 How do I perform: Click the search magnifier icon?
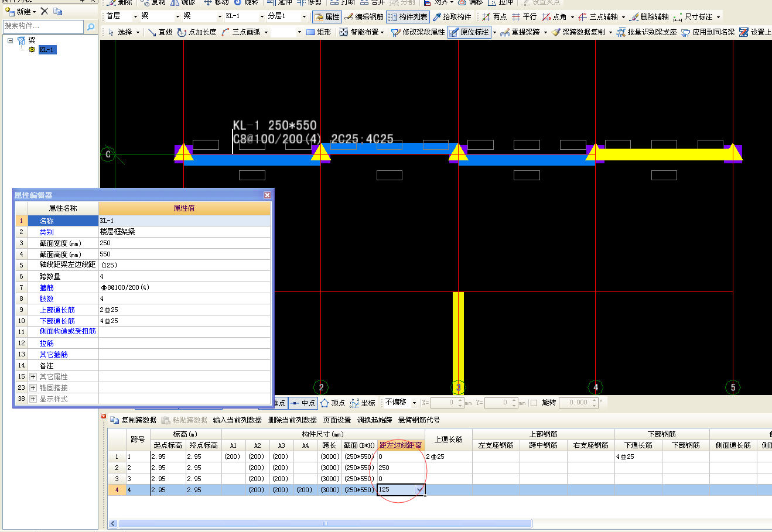click(x=91, y=26)
